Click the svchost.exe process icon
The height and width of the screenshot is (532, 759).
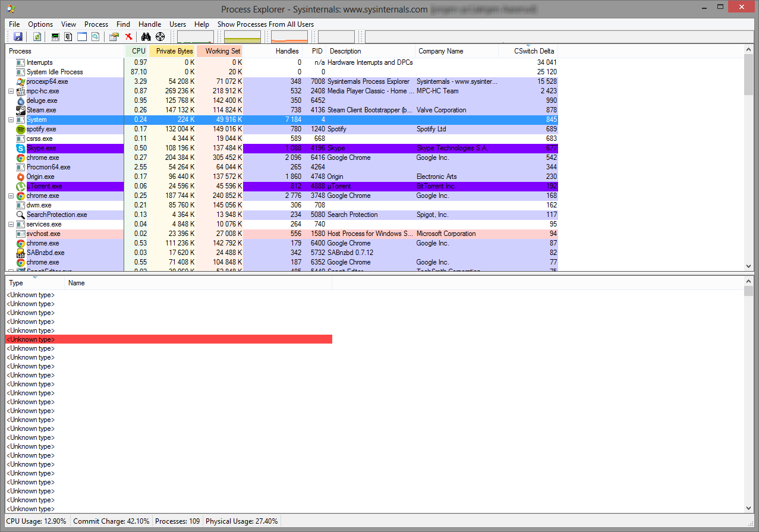[x=21, y=234]
